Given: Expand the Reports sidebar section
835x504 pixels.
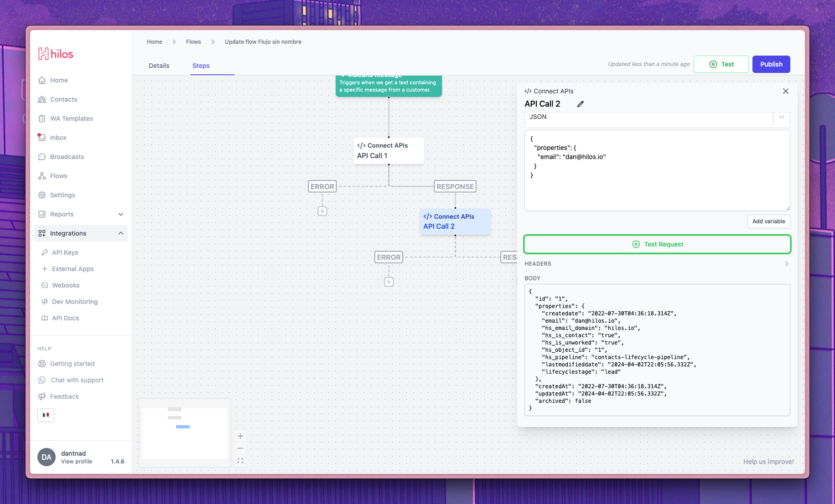Looking at the screenshot, I should (x=121, y=214).
